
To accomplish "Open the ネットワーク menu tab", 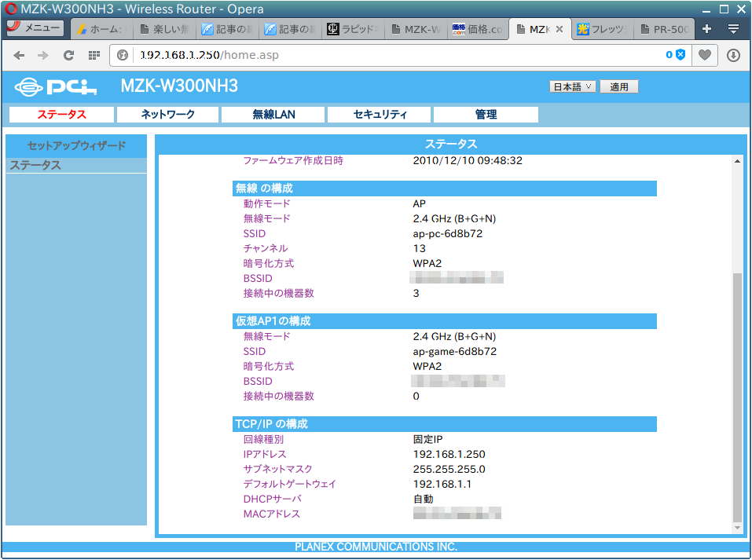I will pyautogui.click(x=168, y=115).
